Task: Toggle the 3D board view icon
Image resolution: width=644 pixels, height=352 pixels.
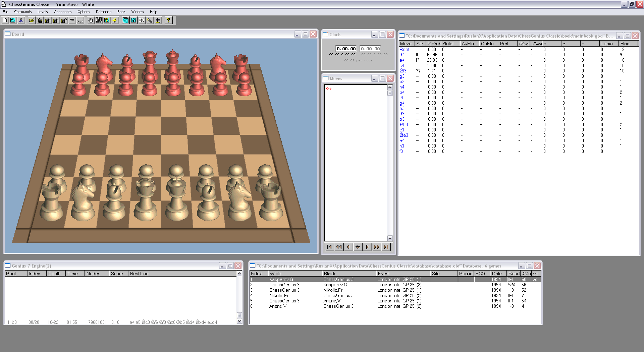Action: point(142,20)
